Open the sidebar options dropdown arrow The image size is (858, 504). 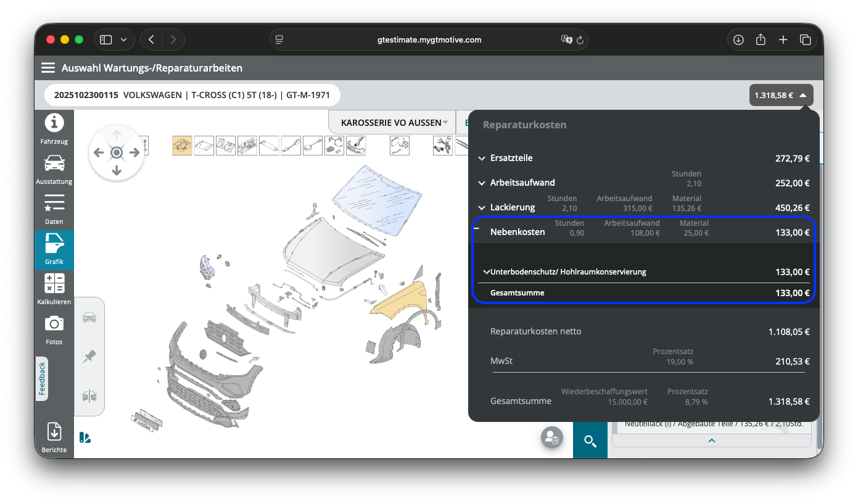tap(124, 39)
